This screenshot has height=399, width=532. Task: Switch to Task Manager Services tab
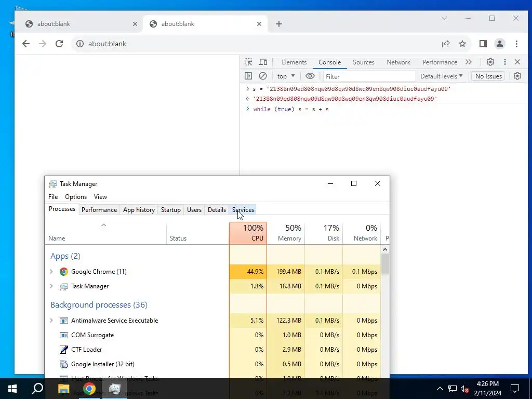tap(243, 210)
